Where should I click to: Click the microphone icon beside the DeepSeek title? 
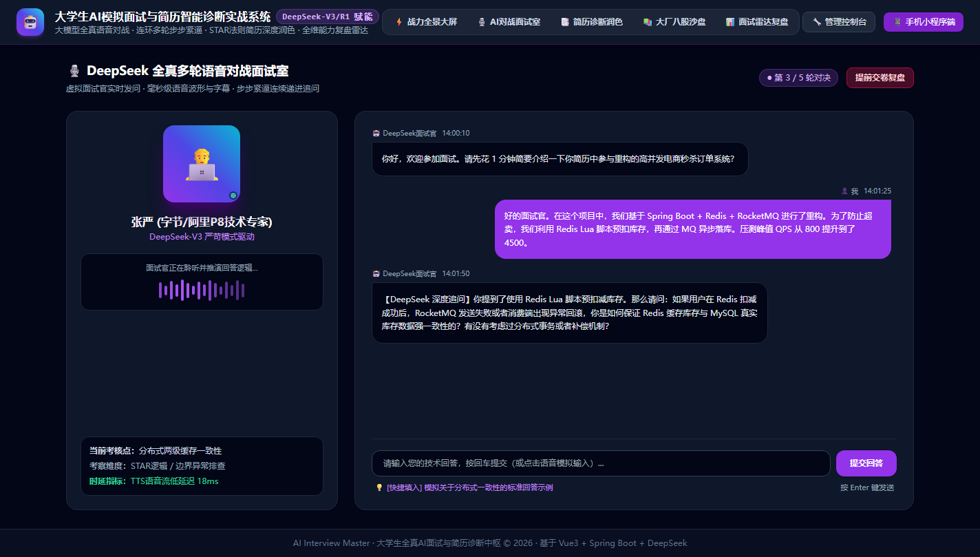click(x=74, y=71)
